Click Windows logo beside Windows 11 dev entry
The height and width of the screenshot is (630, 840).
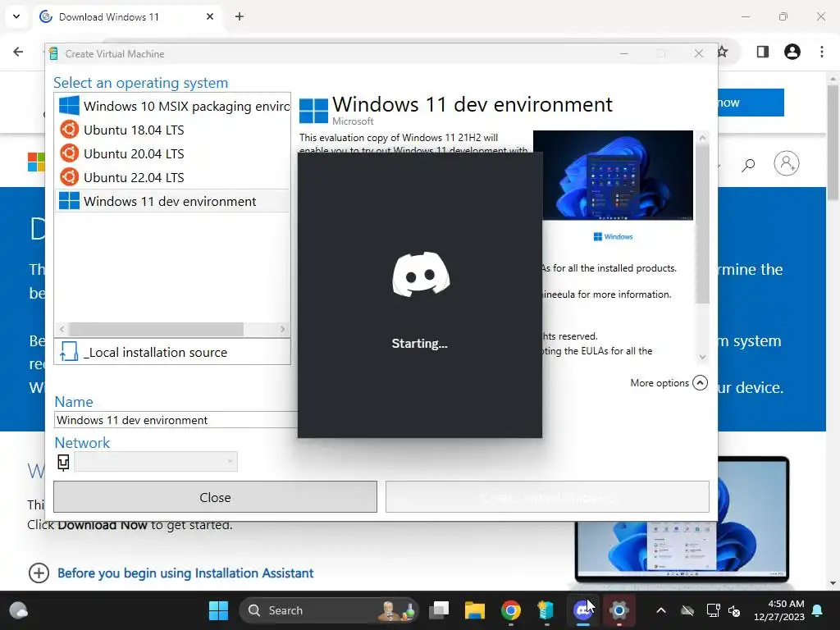pyautogui.click(x=69, y=201)
